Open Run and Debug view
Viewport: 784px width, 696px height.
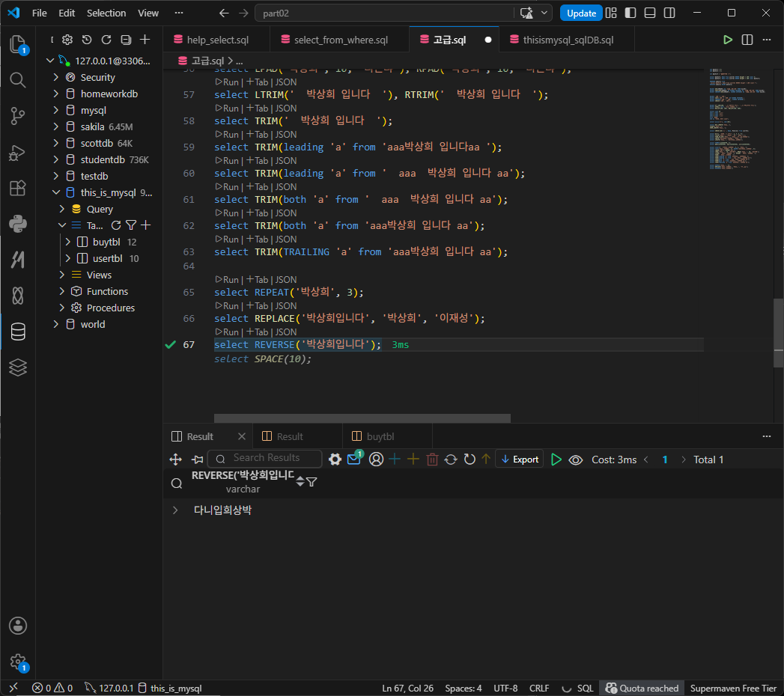click(18, 153)
